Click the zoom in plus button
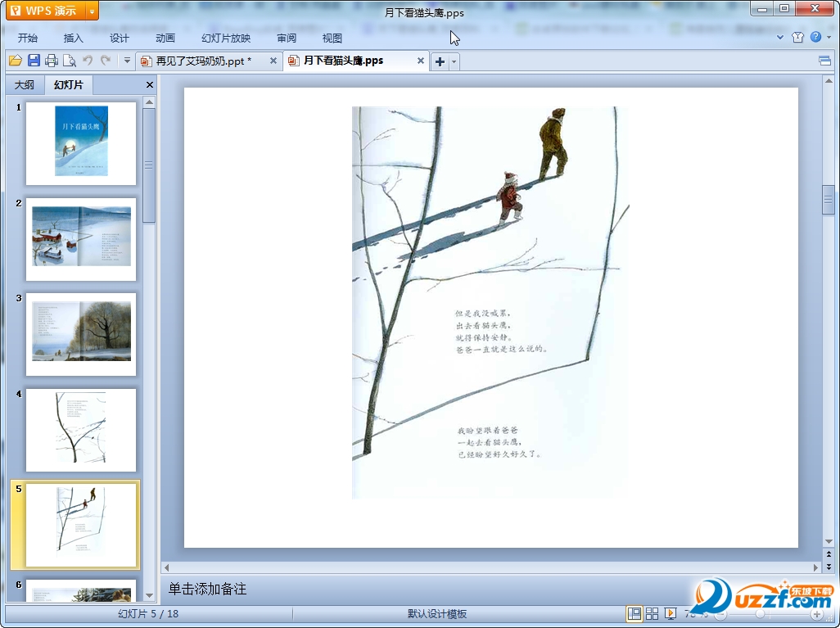This screenshot has width=840, height=628. pyautogui.click(x=816, y=614)
